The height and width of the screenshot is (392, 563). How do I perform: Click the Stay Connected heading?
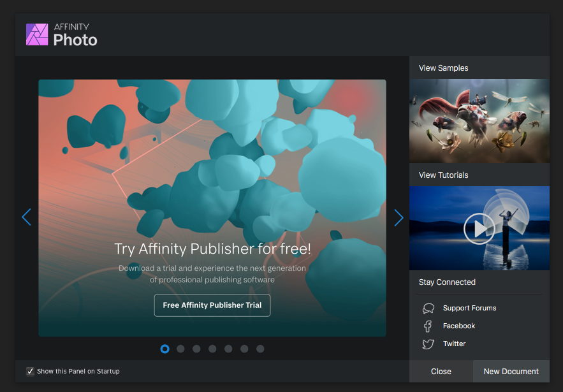point(447,282)
